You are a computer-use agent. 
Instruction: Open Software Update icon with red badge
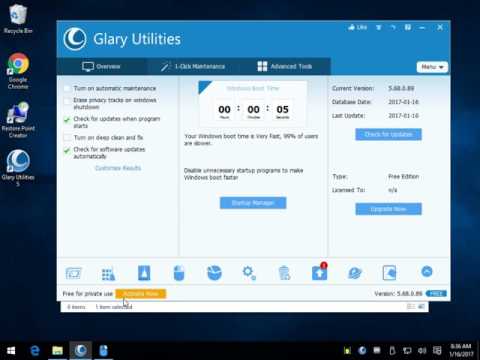319,272
